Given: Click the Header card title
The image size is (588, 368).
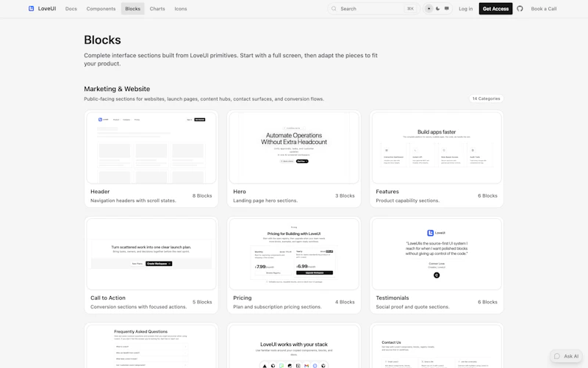Looking at the screenshot, I should [100, 192].
